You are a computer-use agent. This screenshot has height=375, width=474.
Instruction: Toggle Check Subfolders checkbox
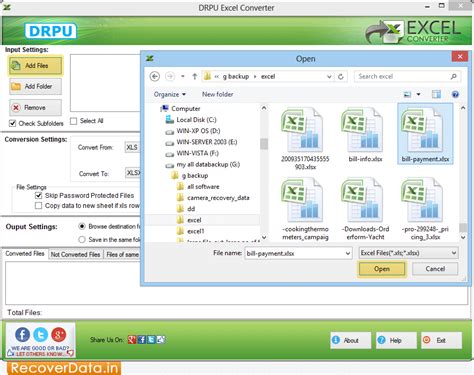click(x=12, y=123)
